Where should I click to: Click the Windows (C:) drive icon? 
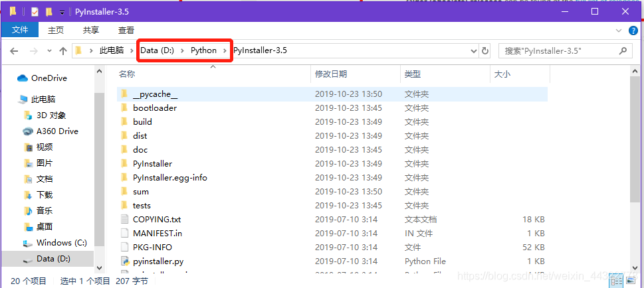(x=28, y=243)
